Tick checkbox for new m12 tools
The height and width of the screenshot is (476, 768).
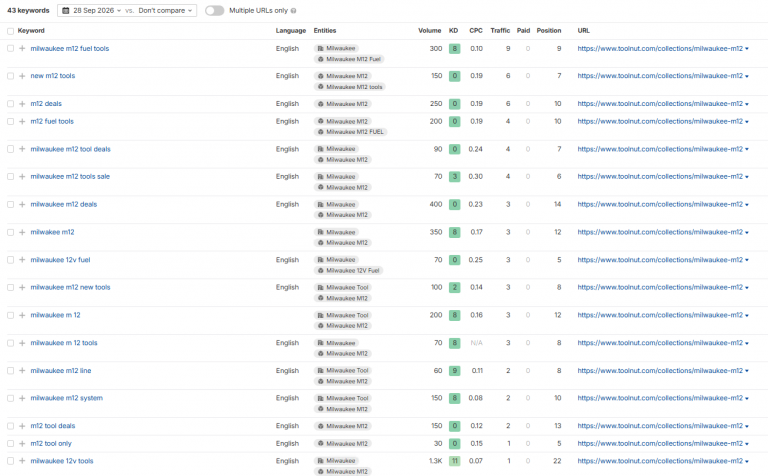(x=10, y=76)
